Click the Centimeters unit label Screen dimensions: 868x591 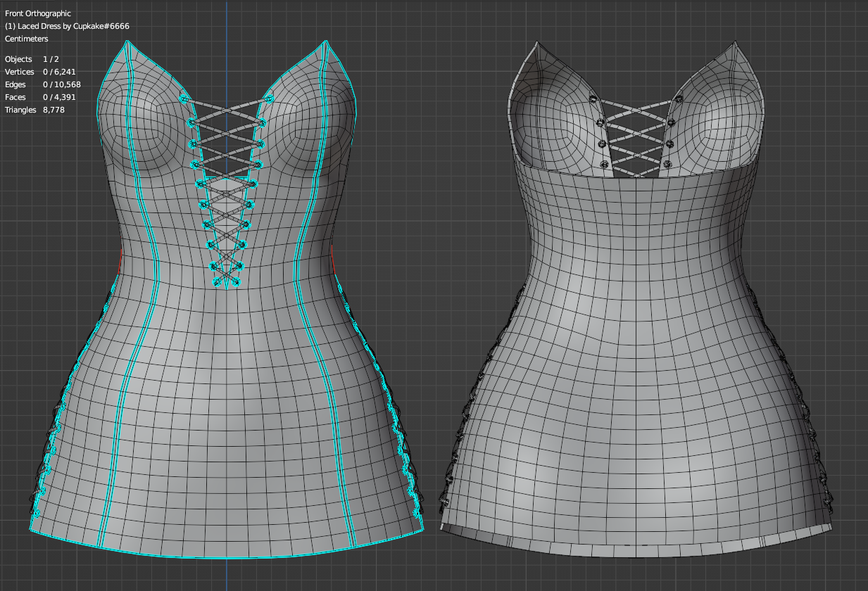click(x=26, y=39)
